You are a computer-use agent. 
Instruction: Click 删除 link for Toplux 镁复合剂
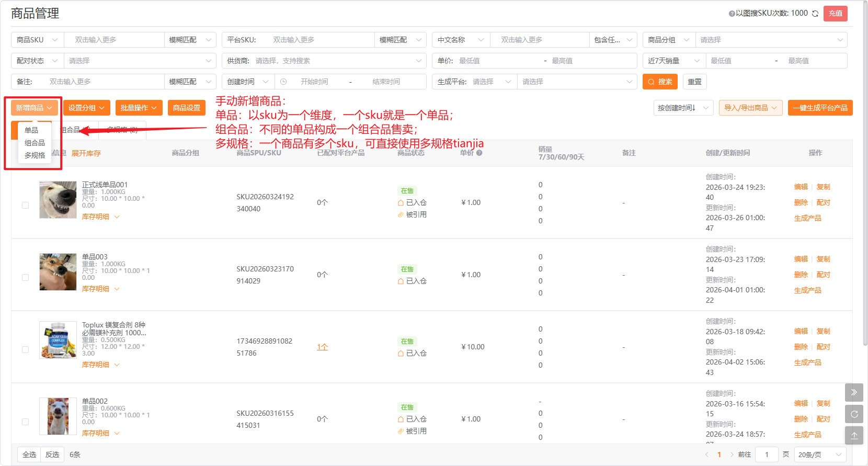[x=801, y=347]
